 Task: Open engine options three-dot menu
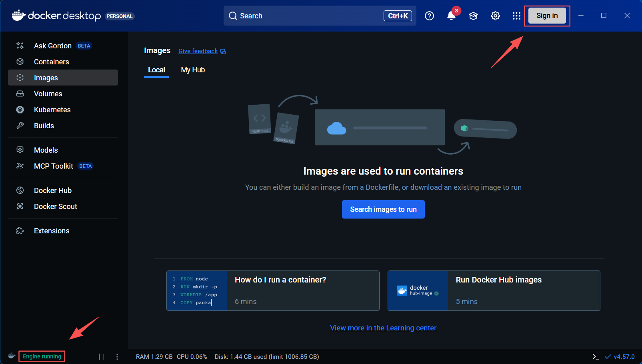pos(117,356)
